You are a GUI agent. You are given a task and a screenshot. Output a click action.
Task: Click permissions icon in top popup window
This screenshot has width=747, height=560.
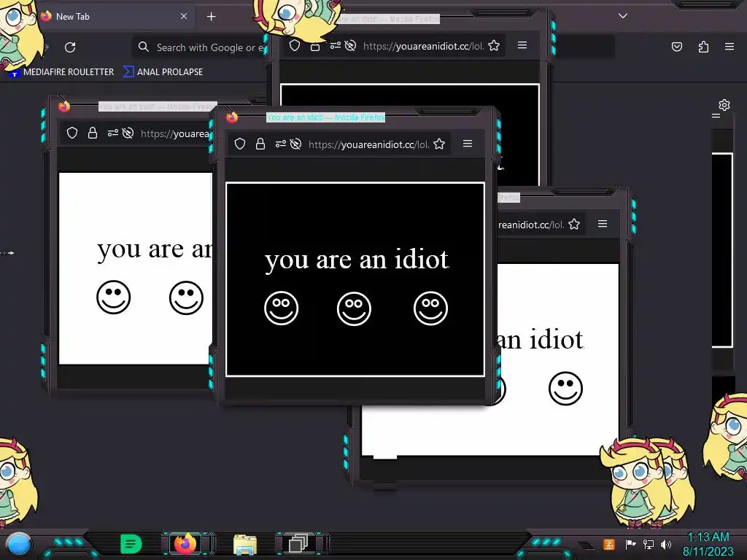pyautogui.click(x=336, y=45)
